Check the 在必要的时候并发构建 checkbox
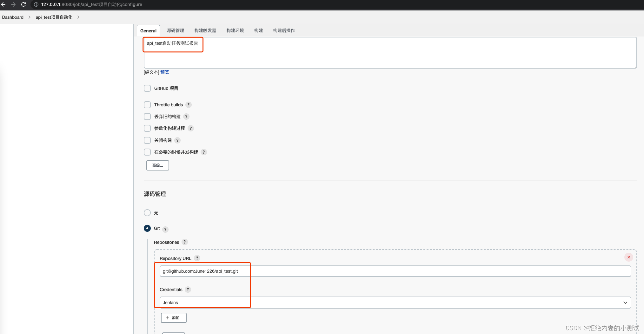 [x=147, y=152]
